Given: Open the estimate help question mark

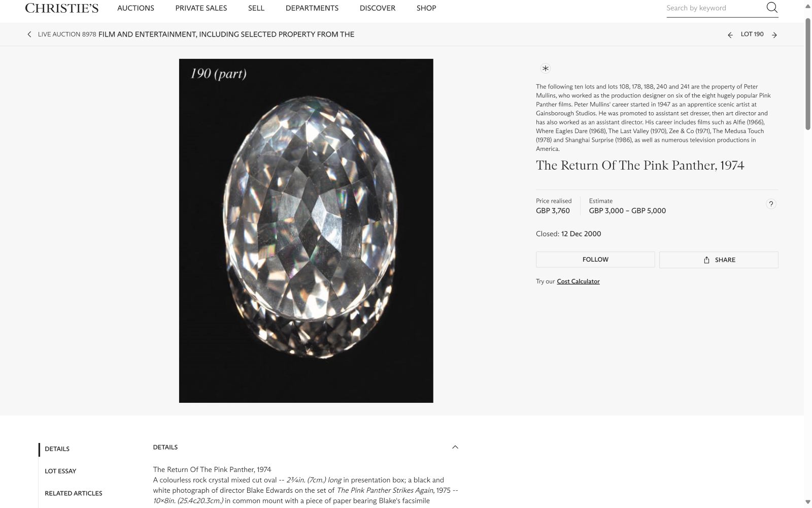Looking at the screenshot, I should pos(771,204).
